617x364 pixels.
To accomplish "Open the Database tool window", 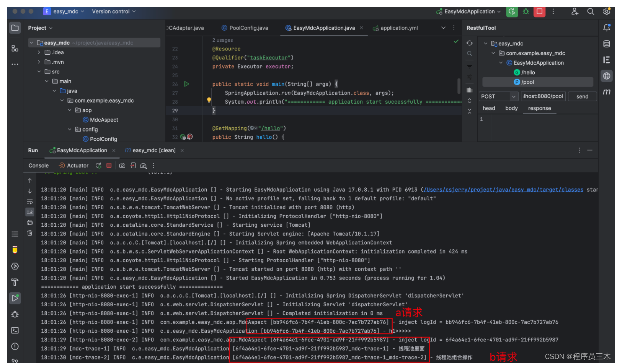I will (607, 44).
